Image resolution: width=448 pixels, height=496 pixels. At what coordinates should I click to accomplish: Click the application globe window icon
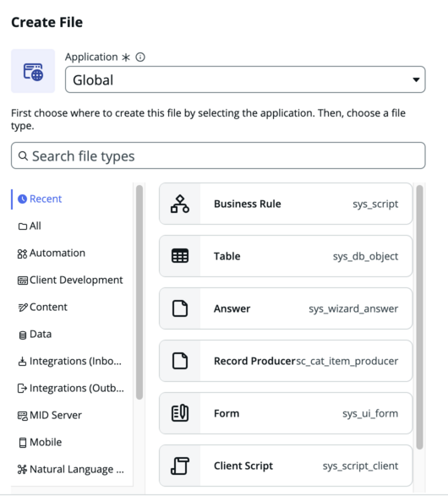[x=33, y=72]
